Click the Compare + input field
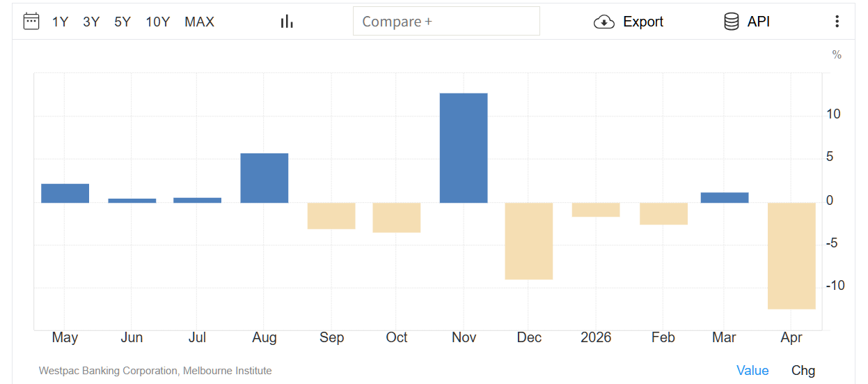Screen dimensions: 868x384 coord(446,22)
